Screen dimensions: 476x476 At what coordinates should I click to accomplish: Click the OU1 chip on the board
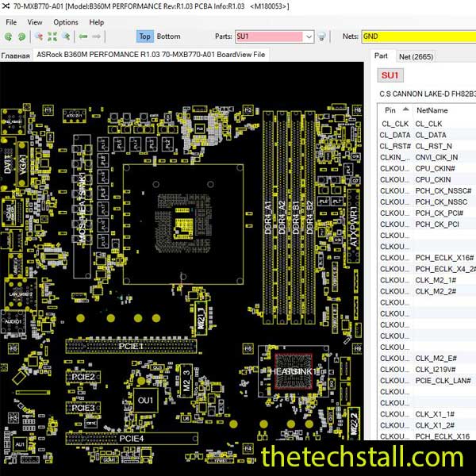[145, 401]
